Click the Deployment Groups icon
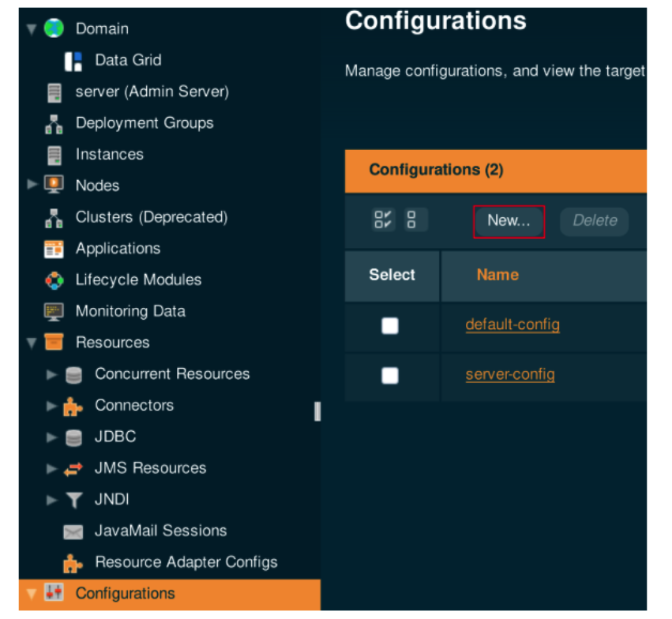This screenshot has width=672, height=619. tap(54, 124)
